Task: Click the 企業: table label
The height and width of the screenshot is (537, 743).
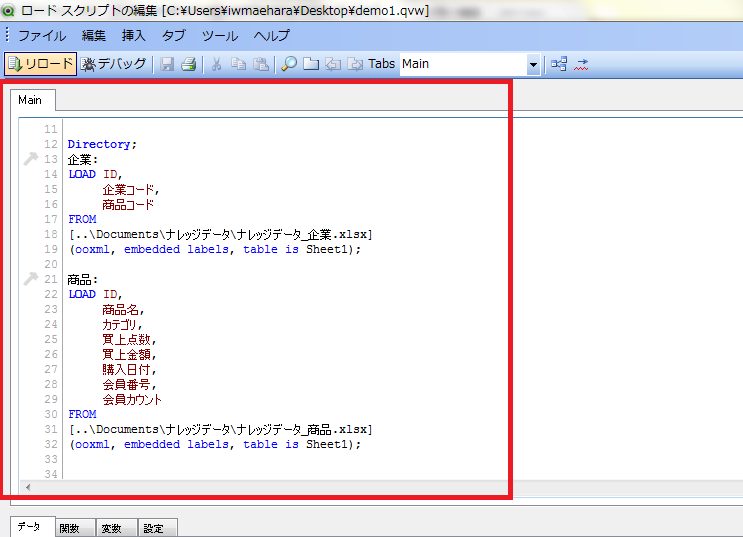Action: click(83, 159)
